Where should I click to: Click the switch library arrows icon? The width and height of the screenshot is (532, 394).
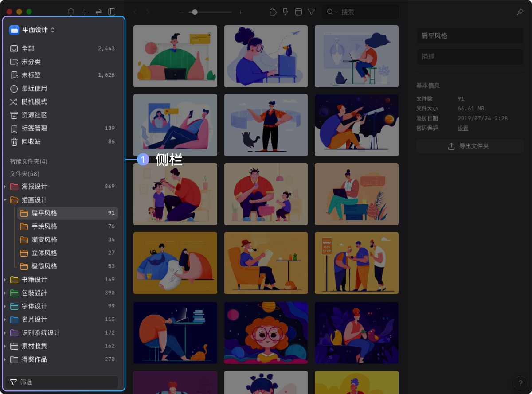(x=98, y=12)
